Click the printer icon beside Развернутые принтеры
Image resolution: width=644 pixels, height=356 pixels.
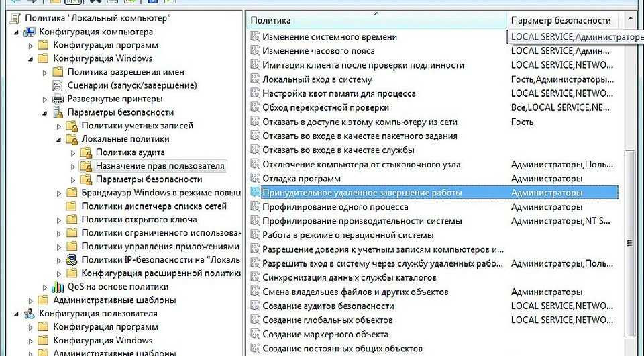[x=57, y=99]
